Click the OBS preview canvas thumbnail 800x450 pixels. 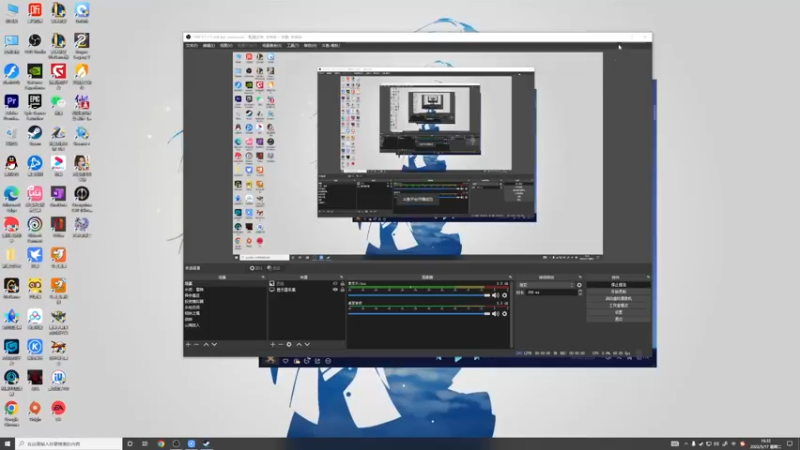coord(418,154)
